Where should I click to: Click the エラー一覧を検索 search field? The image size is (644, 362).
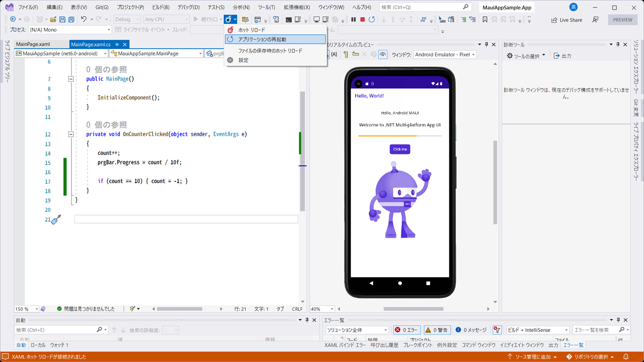pyautogui.click(x=601, y=330)
